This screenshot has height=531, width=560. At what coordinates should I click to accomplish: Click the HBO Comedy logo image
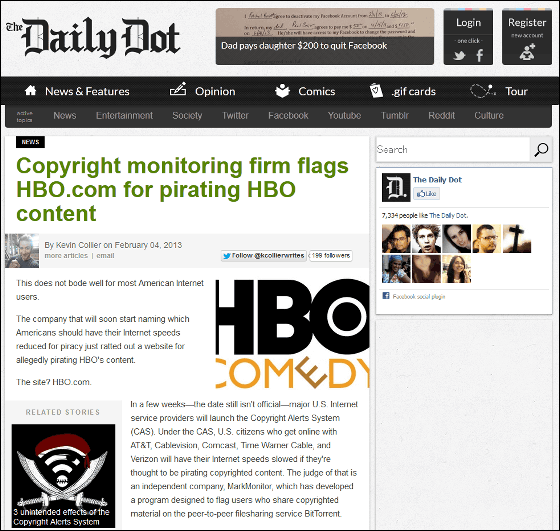click(292, 334)
